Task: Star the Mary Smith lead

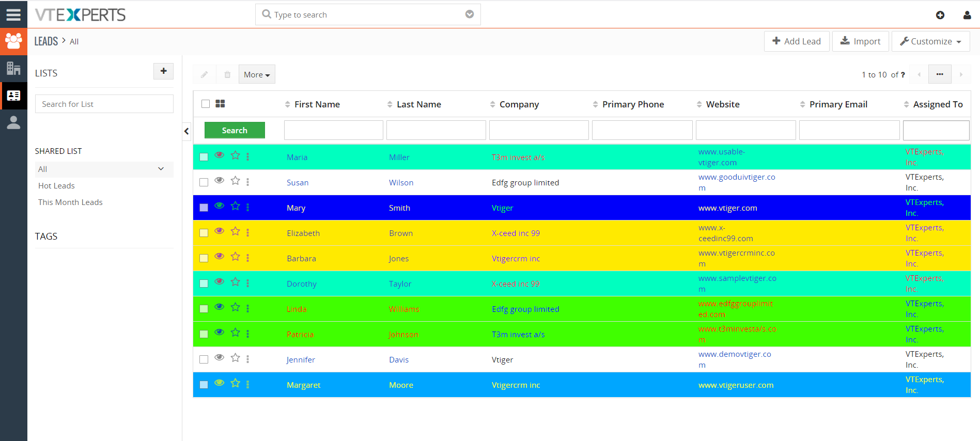Action: (235, 206)
